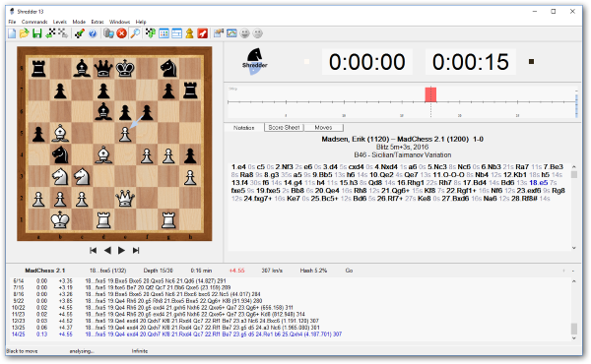Screen dimensions: 591x364
Task: Switch to the Score Sheet tab
Action: pyautogui.click(x=284, y=128)
